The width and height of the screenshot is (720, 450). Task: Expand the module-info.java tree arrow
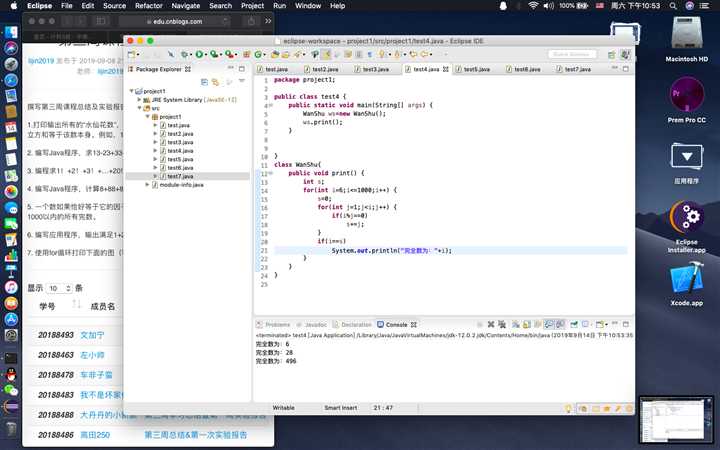147,185
